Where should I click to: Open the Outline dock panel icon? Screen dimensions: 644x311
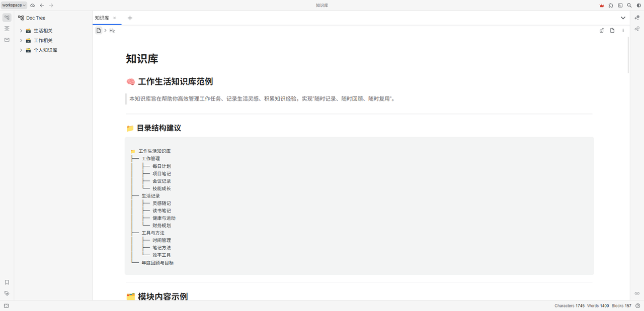point(7,29)
